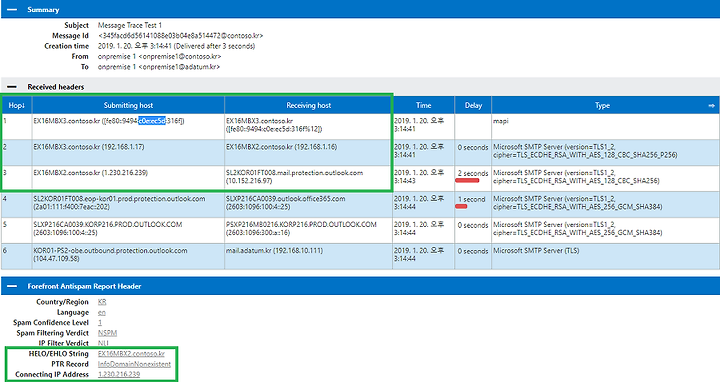Collapse the Received headers section

click(12, 87)
